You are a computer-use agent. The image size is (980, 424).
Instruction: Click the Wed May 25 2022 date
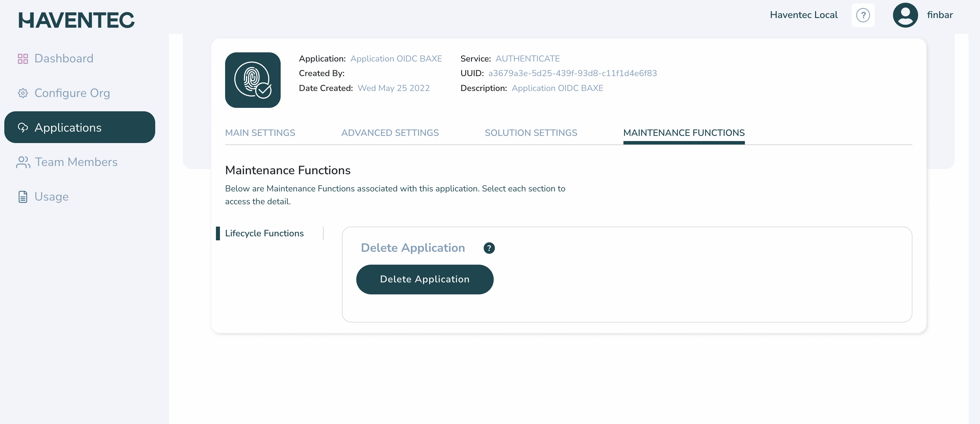393,88
